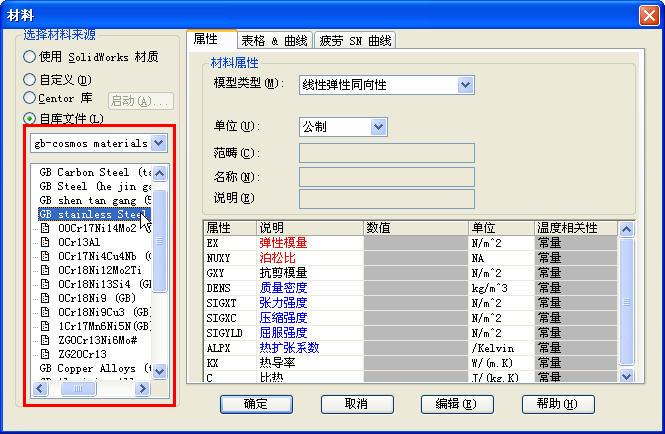665x434 pixels.
Task: Switch to 表格 & 曲线 tab
Action: (274, 40)
